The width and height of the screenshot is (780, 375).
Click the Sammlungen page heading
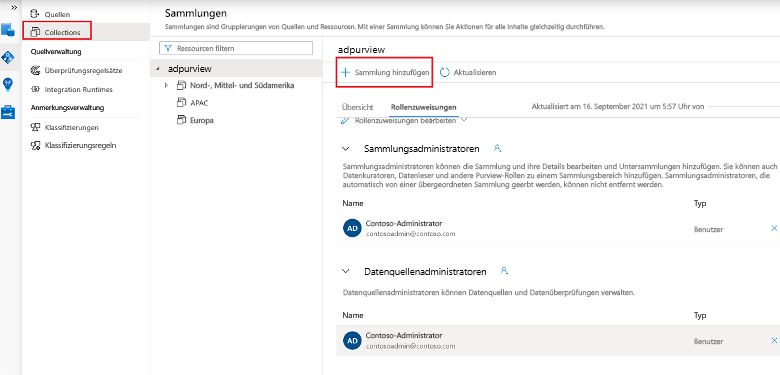coord(195,13)
